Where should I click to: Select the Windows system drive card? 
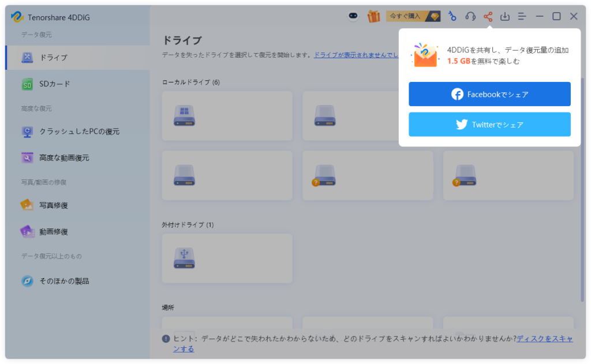(227, 116)
